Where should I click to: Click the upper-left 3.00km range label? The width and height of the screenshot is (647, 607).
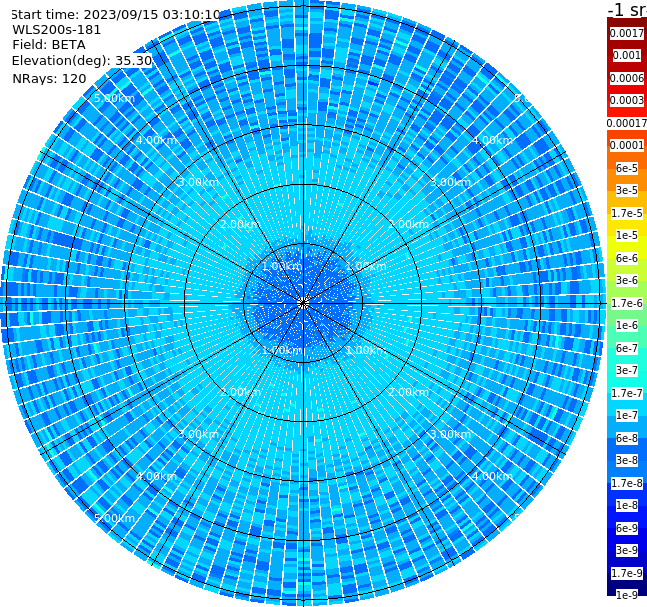[198, 182]
